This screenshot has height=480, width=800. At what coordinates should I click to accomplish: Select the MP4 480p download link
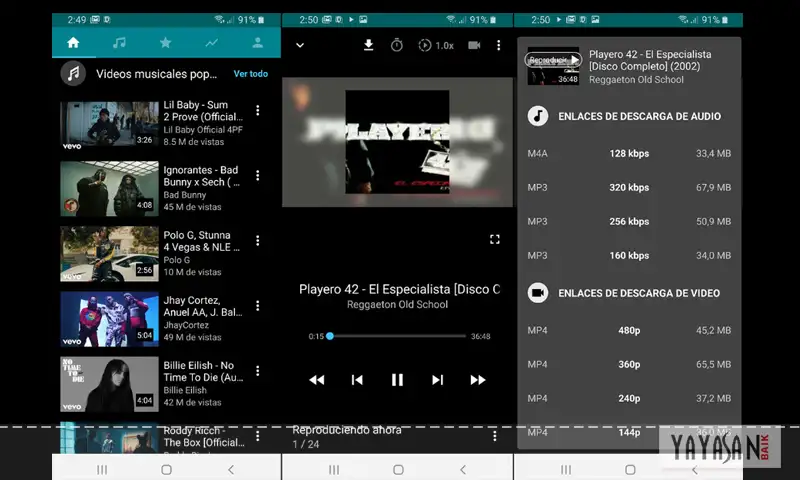[x=629, y=330]
